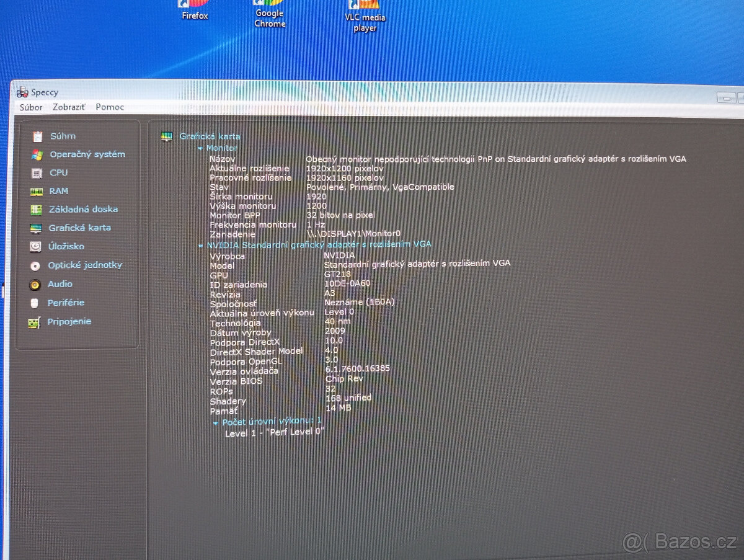Click the 6.1.7600.16385 driver version value
The height and width of the screenshot is (560, 744).
(x=358, y=368)
